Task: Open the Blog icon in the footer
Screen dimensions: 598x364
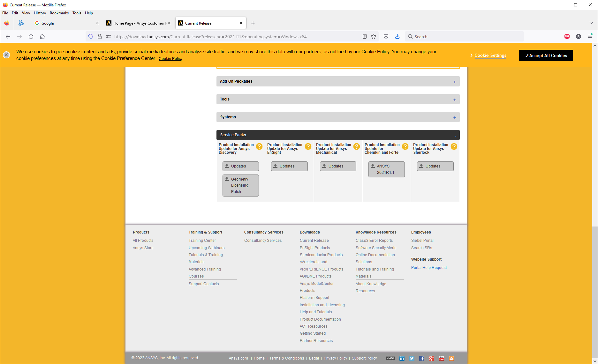Action: coord(390,358)
